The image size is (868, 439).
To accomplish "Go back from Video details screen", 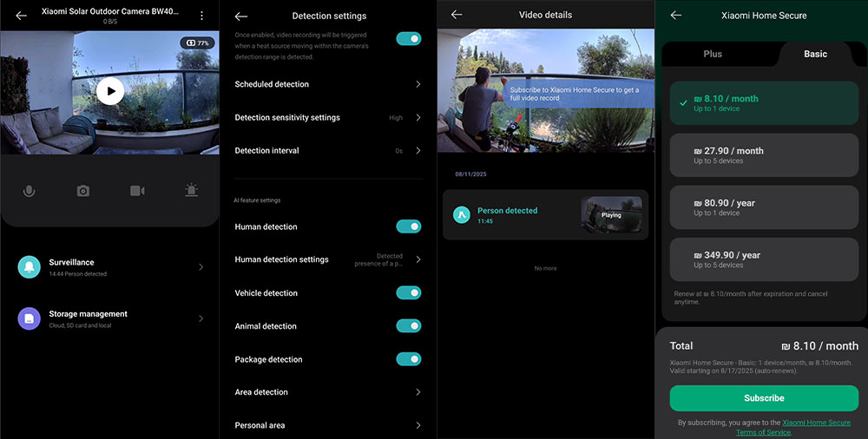I will (457, 15).
